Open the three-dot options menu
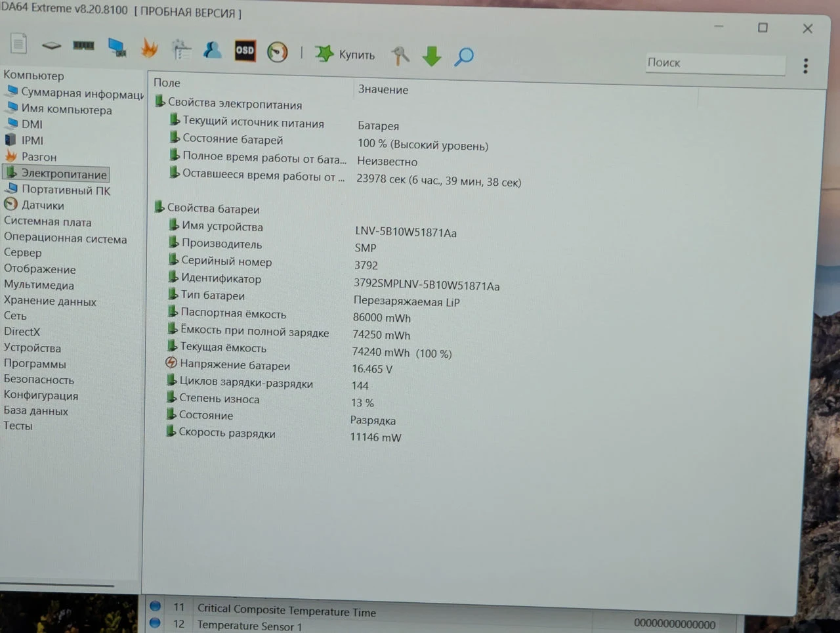This screenshot has height=633, width=840. [805, 66]
